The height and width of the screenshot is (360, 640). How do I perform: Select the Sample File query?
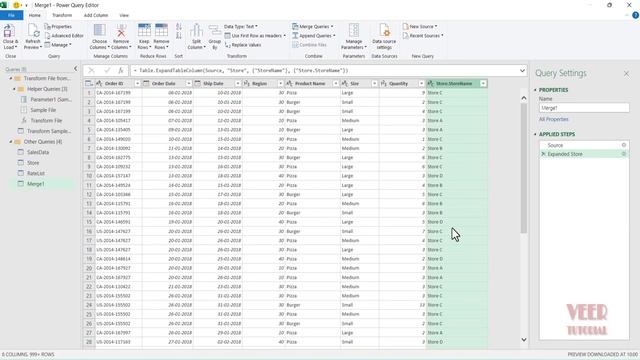click(x=43, y=110)
